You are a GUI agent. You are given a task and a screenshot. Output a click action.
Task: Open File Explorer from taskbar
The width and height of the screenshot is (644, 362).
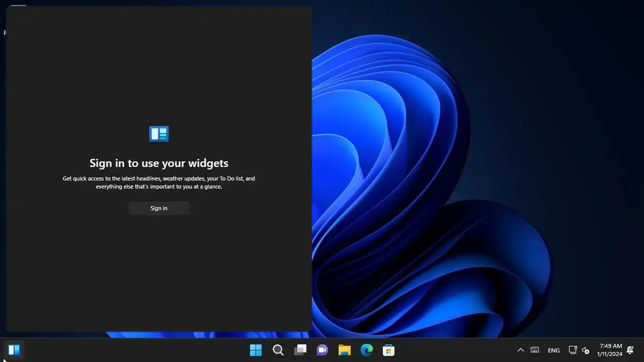click(x=345, y=350)
